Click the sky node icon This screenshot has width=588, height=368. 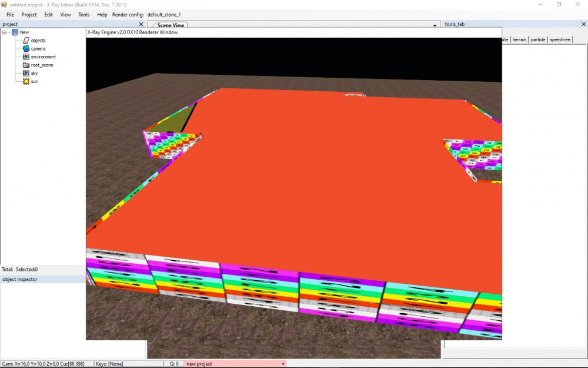pyautogui.click(x=26, y=73)
